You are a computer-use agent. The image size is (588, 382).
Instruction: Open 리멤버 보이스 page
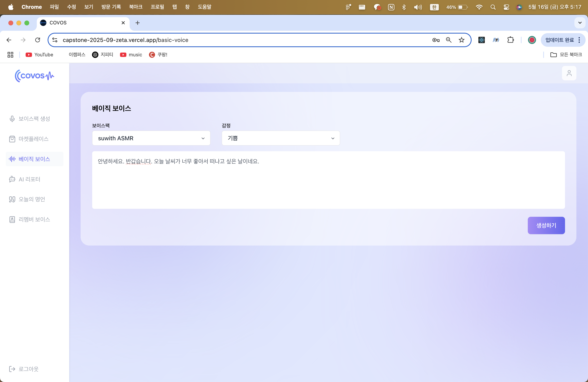tap(34, 219)
